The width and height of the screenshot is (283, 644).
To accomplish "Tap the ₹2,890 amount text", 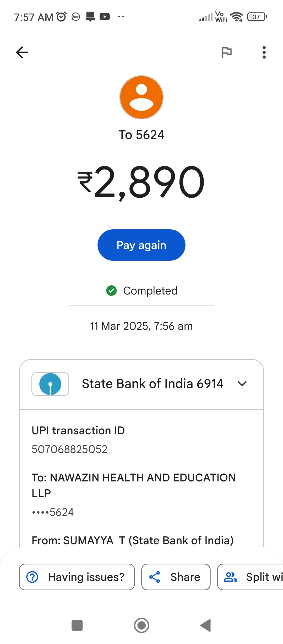I will [x=141, y=182].
